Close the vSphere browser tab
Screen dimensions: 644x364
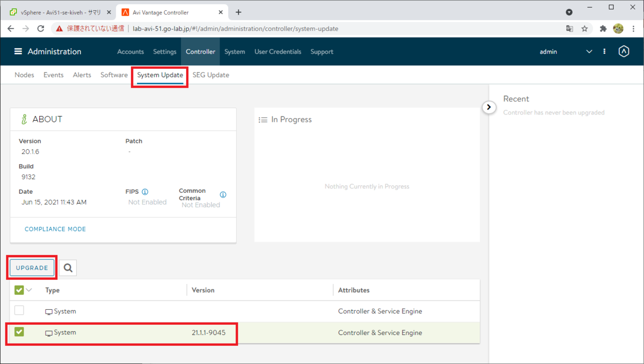coord(109,12)
